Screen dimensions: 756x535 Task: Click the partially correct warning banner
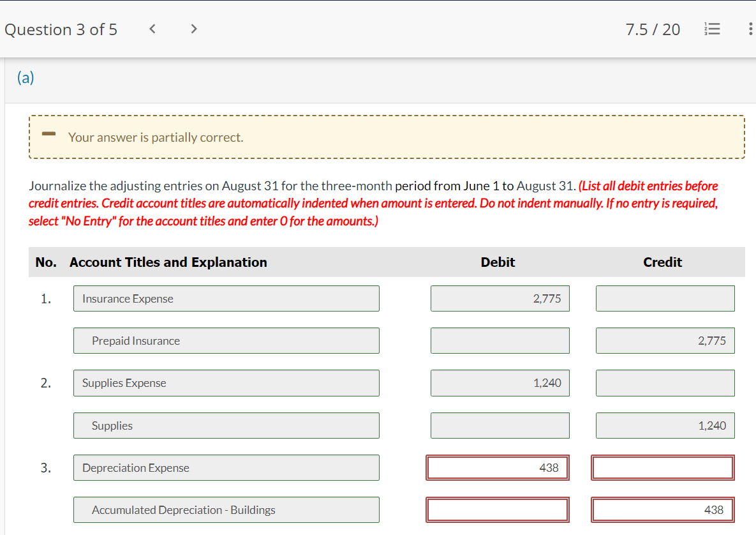387,137
